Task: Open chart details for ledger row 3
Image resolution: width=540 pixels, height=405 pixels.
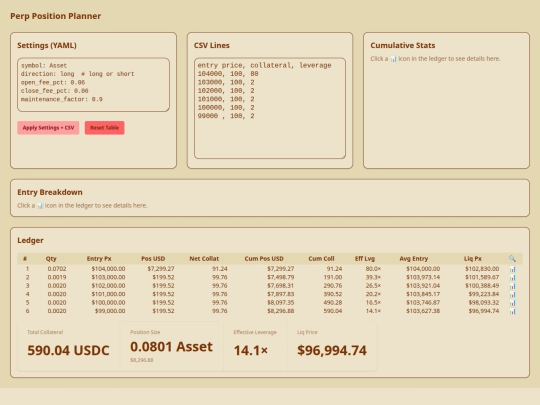Action: pos(512,286)
